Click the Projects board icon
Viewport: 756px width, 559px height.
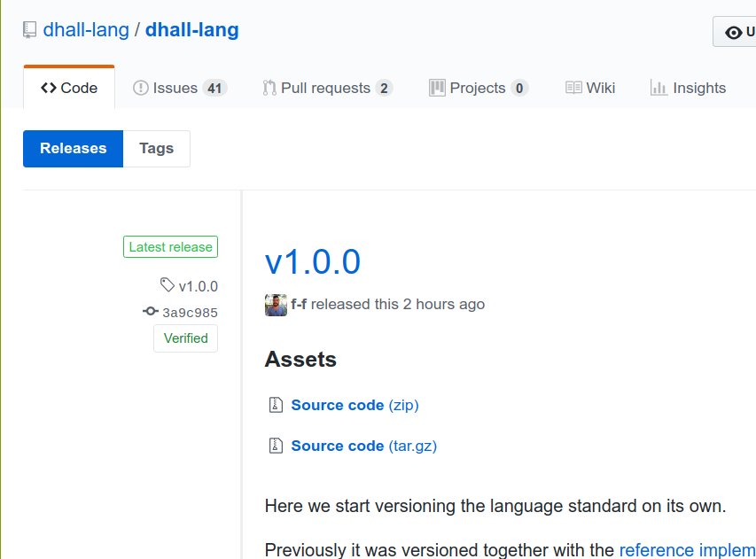click(x=437, y=88)
